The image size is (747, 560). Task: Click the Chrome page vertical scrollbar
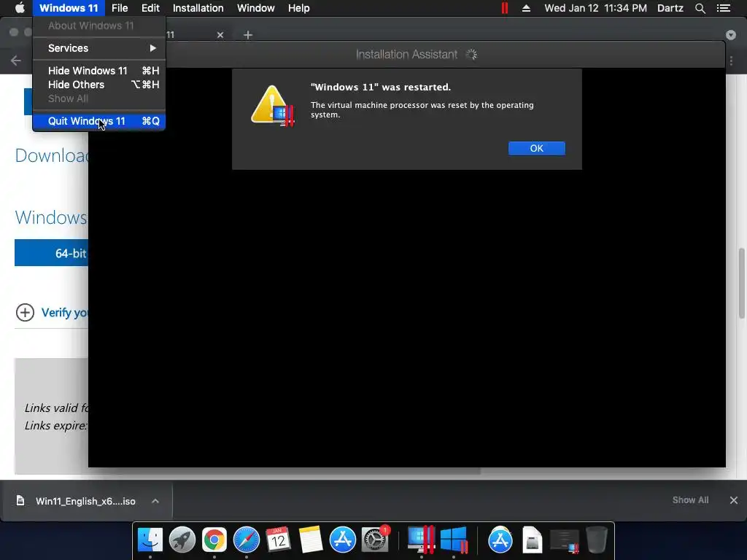pos(742,283)
